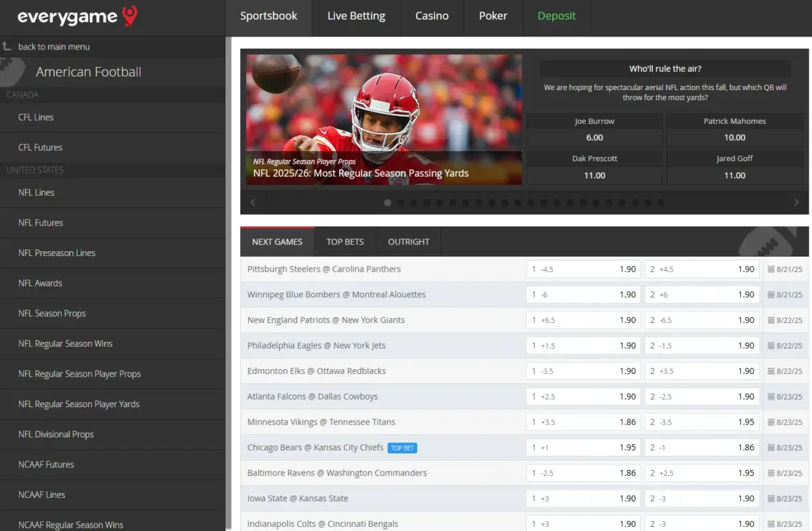Viewport: 812px width, 531px height.
Task: Go to next carousel slide arrow
Action: pyautogui.click(x=796, y=202)
